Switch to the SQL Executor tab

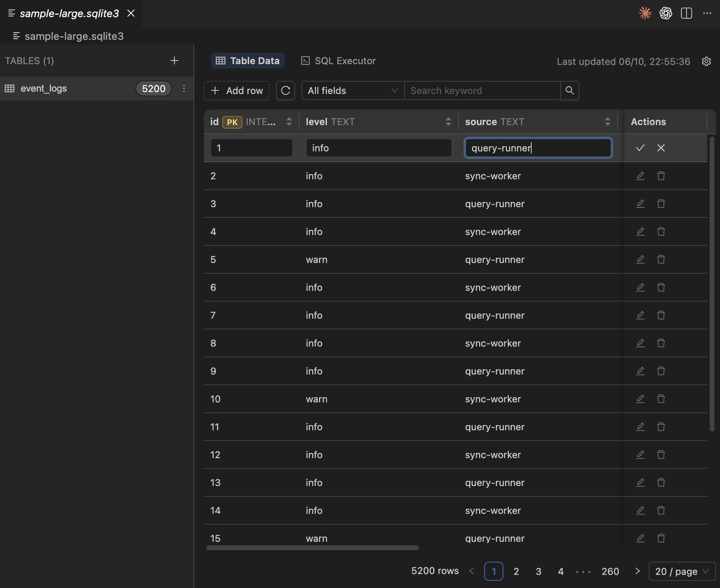(338, 61)
